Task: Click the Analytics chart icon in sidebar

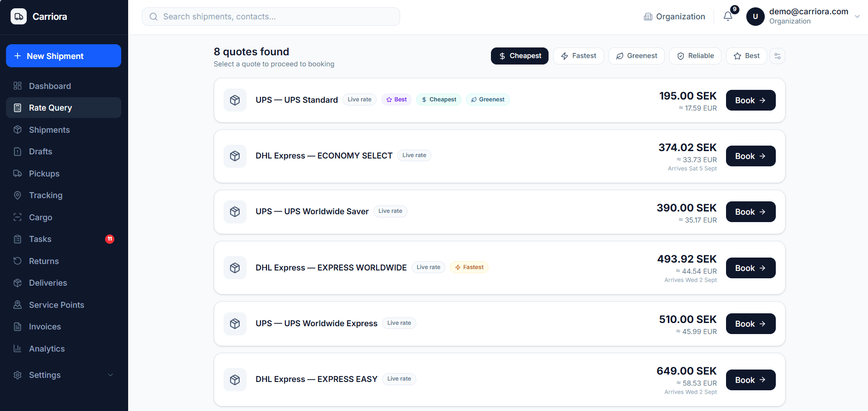Action: [18, 348]
